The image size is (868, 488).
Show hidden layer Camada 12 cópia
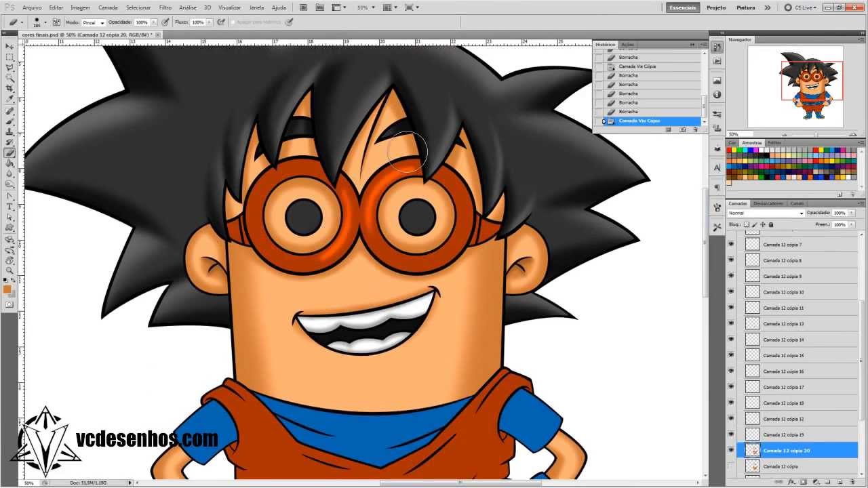click(731, 466)
